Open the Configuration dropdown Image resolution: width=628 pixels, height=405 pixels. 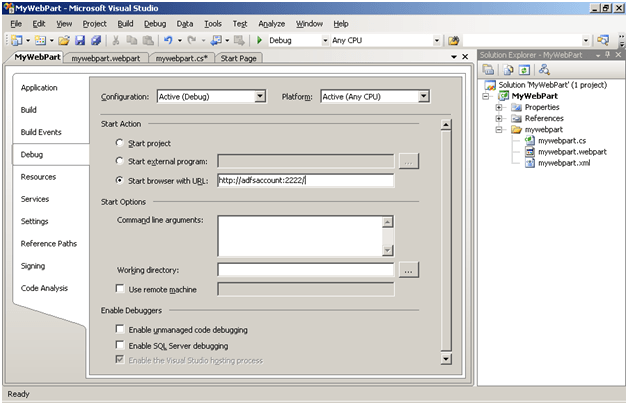coord(260,96)
